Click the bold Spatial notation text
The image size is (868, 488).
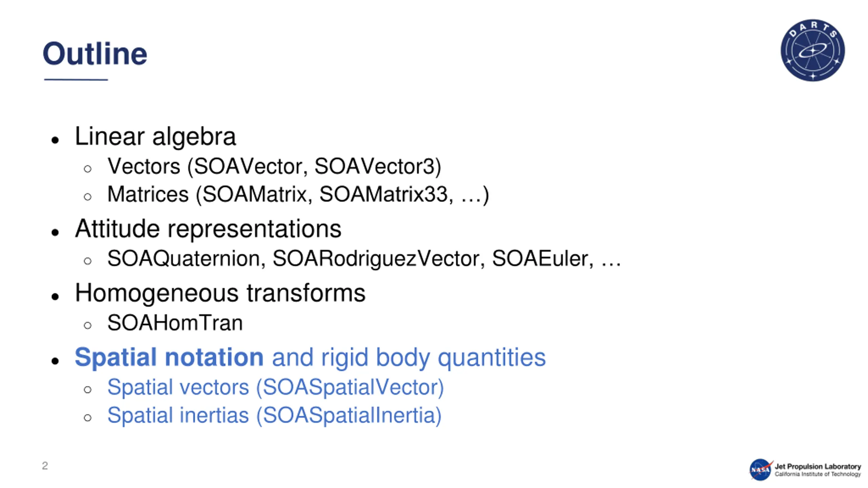(x=169, y=357)
